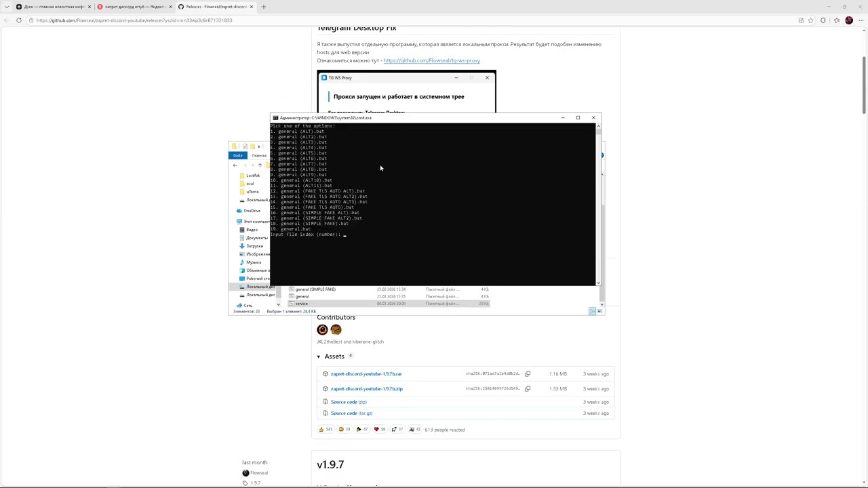This screenshot has width=868, height=488.
Task: Open the tq-ws-proxy GitHub link
Action: 431,60
